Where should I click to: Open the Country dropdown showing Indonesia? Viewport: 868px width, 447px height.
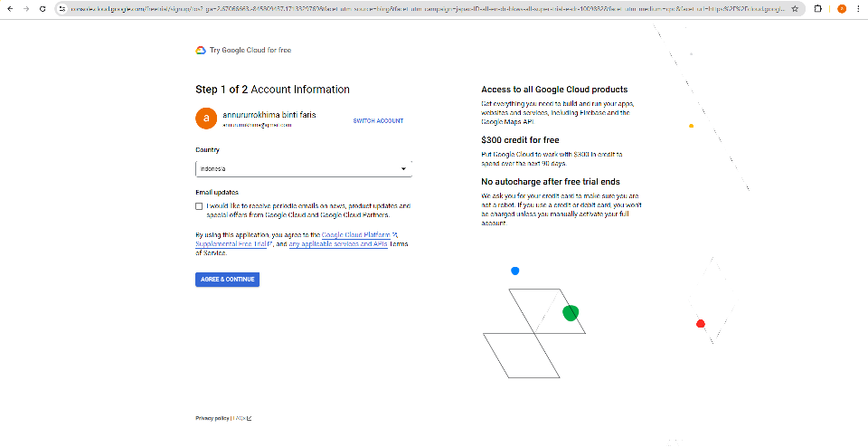304,169
